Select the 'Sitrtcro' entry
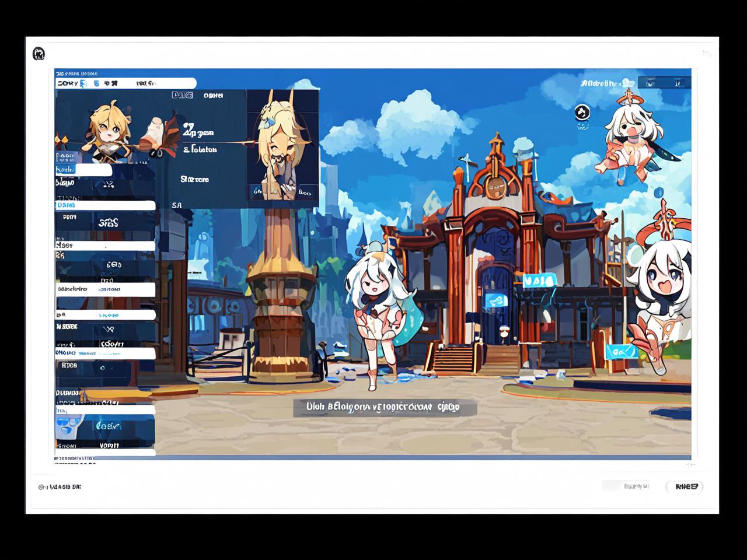The width and height of the screenshot is (747, 560). click(x=194, y=179)
